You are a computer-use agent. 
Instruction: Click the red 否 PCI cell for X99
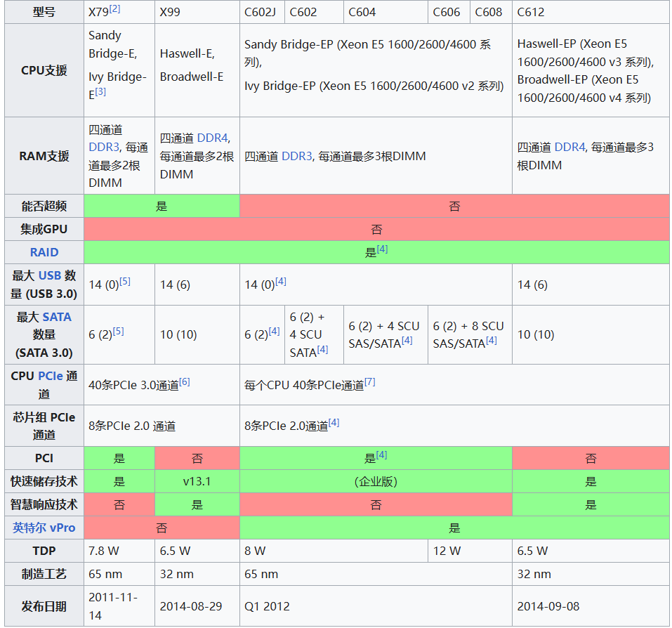(197, 458)
